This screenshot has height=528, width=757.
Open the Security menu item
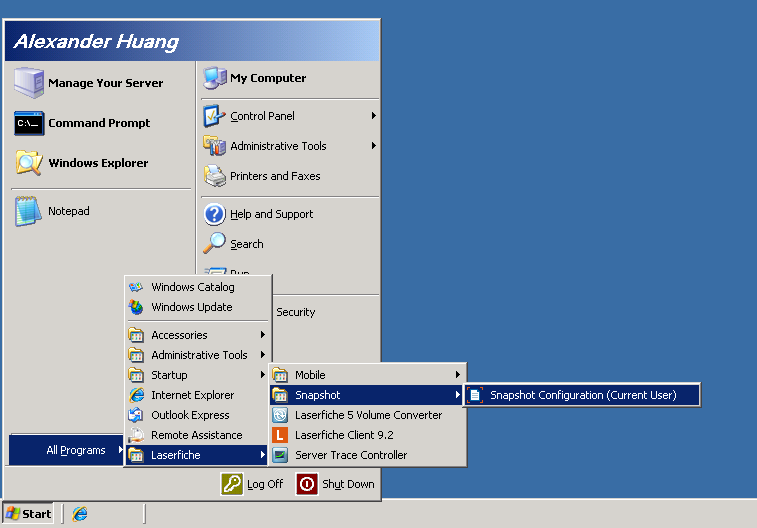coord(295,312)
